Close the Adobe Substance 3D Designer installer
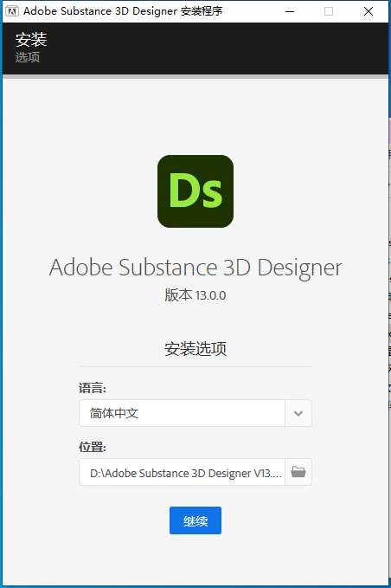 coord(369,11)
